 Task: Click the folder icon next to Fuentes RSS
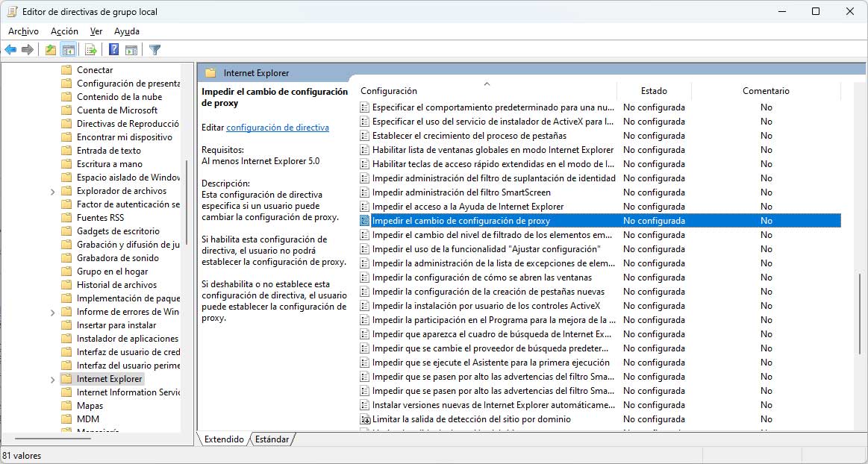(66, 218)
